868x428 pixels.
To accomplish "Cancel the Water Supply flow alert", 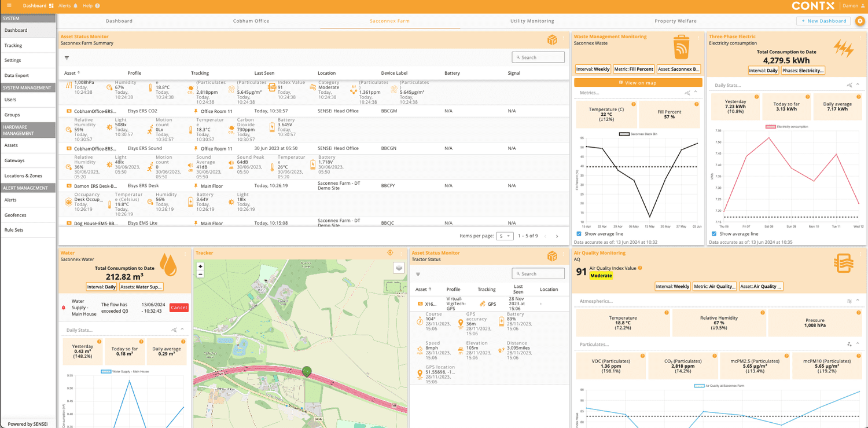I will [179, 308].
